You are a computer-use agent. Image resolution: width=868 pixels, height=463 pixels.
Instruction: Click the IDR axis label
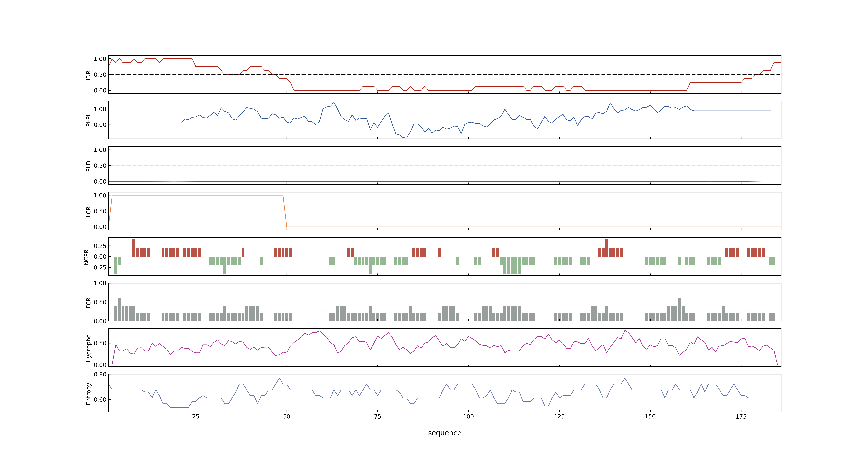88,75
